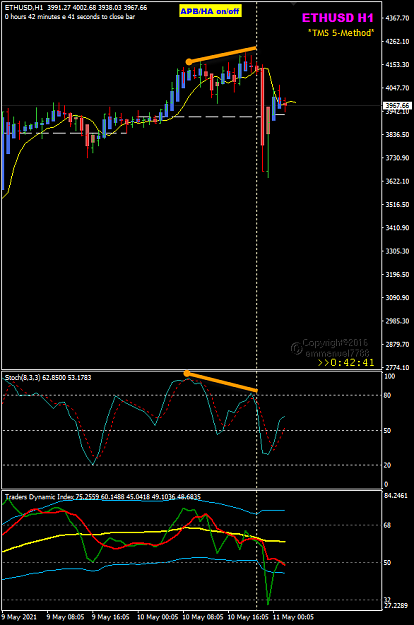This screenshot has width=414, height=625.
Task: Click the orange trendline start dot on price chart
Action: (189, 62)
